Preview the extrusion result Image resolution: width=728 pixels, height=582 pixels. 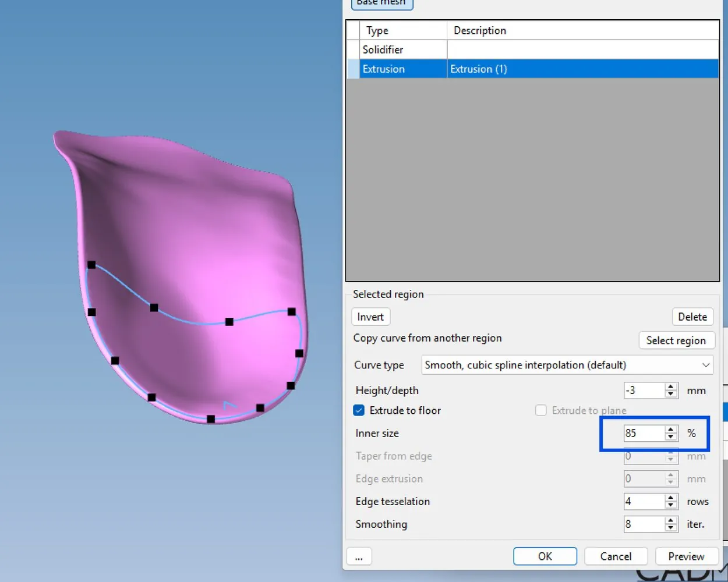[x=686, y=556]
